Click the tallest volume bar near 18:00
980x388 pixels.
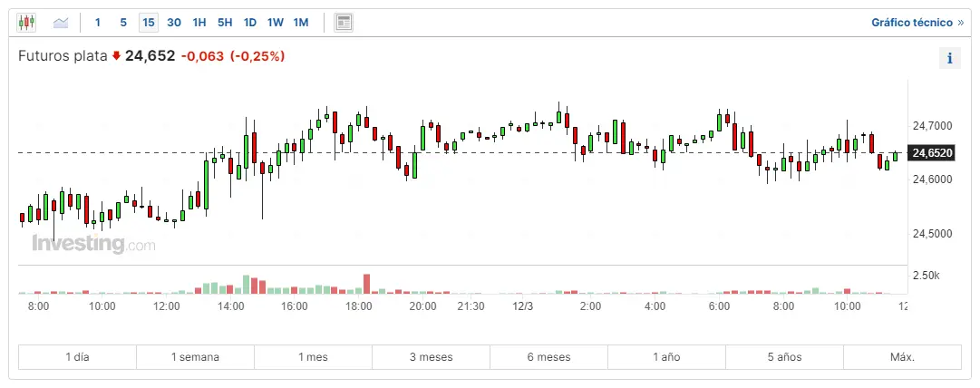coord(367,283)
